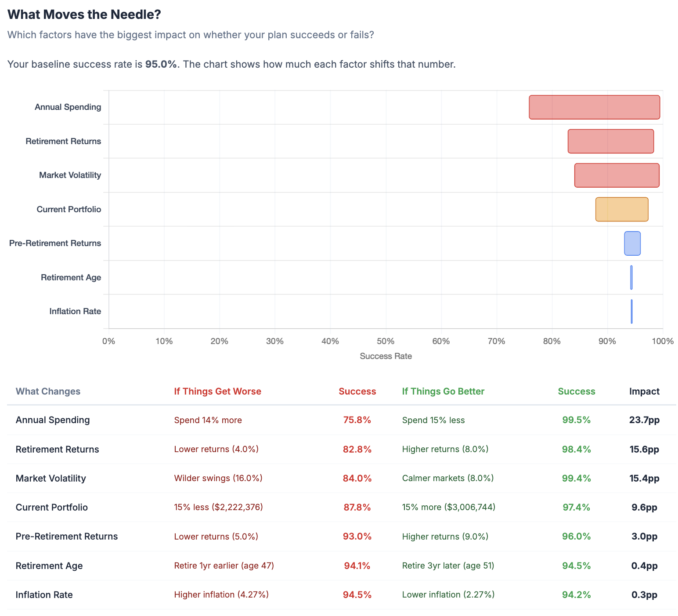Click the 'If Things Go Better' column header

(x=443, y=391)
